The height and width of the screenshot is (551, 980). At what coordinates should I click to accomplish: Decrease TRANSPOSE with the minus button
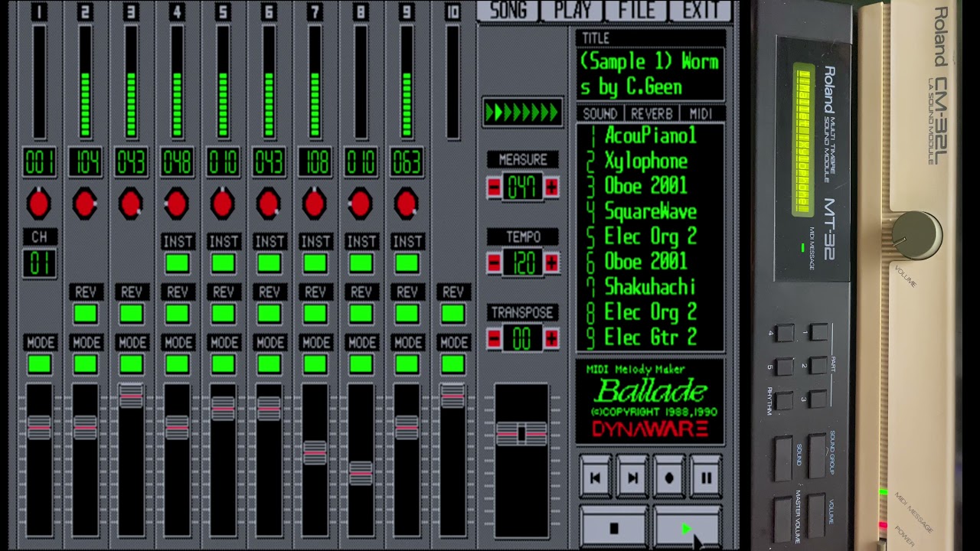click(x=495, y=338)
